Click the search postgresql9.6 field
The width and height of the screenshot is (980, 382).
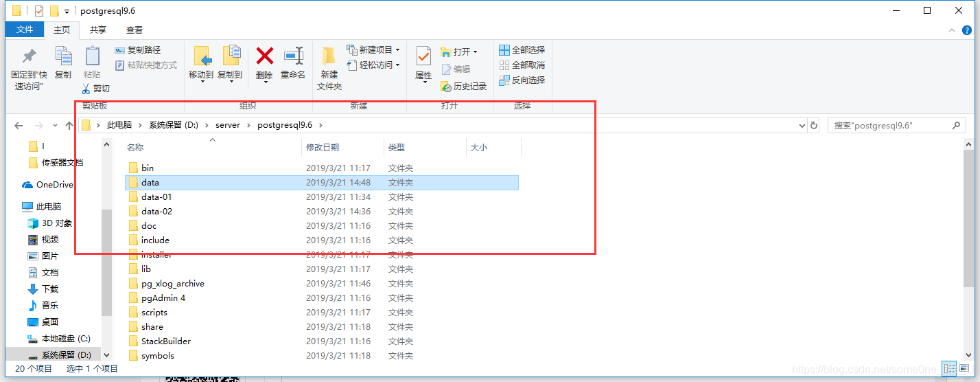pyautogui.click(x=897, y=126)
